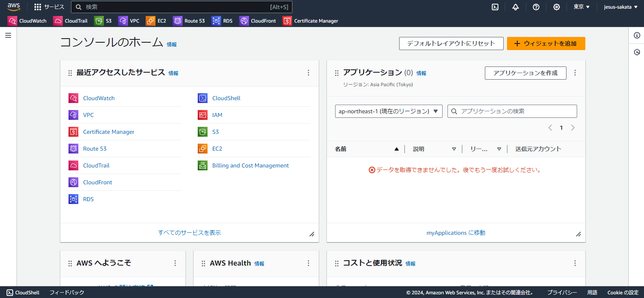Open CloudTrail favorite in the shortcut bar
This screenshot has width=644, height=298.
(71, 21)
